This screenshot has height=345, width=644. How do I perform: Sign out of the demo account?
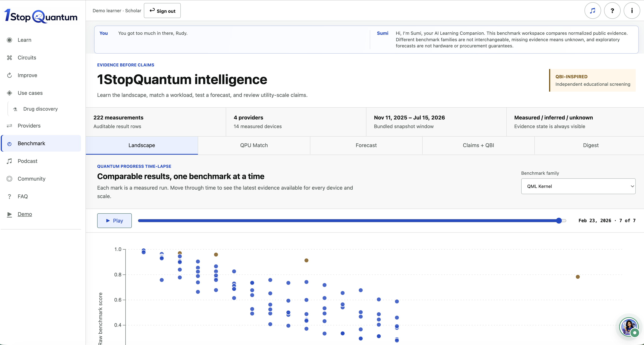(162, 11)
